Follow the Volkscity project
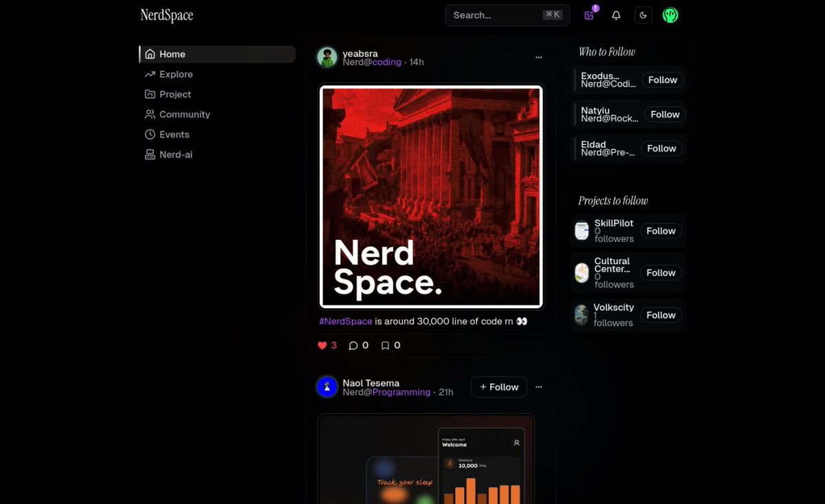The image size is (825, 504). click(661, 315)
